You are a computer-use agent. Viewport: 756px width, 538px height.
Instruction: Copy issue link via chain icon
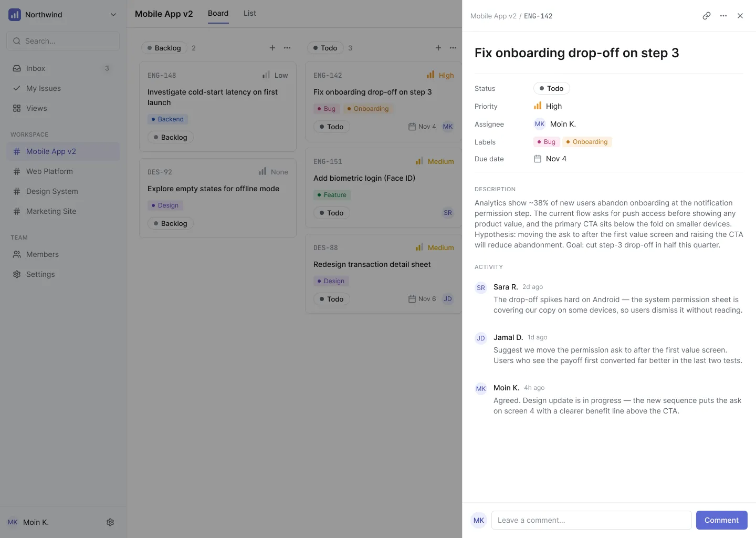click(x=707, y=16)
